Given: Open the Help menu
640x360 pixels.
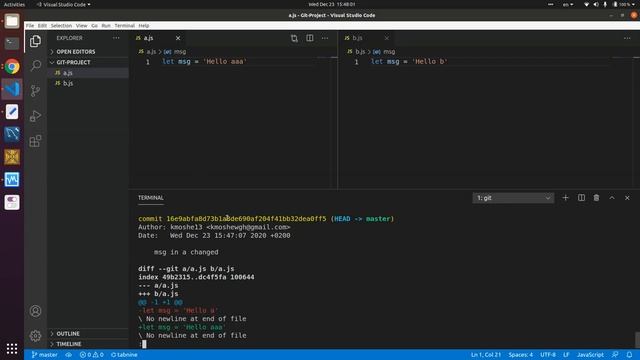Looking at the screenshot, I should click(x=144, y=25).
